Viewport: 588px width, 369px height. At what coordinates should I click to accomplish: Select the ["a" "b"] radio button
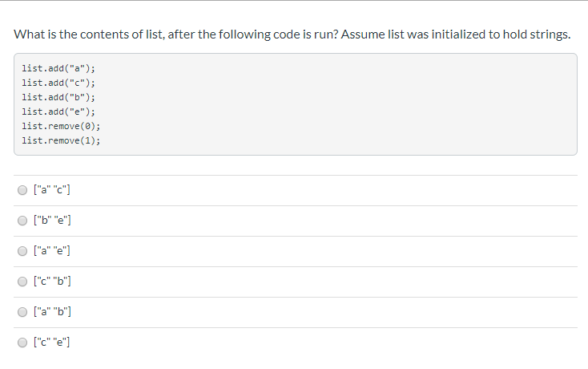(x=22, y=312)
